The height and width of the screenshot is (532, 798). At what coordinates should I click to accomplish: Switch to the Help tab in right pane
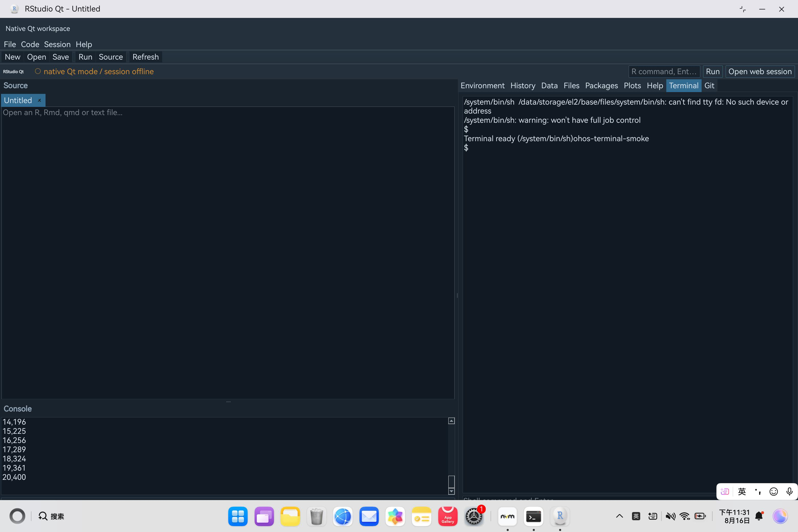[655, 86]
